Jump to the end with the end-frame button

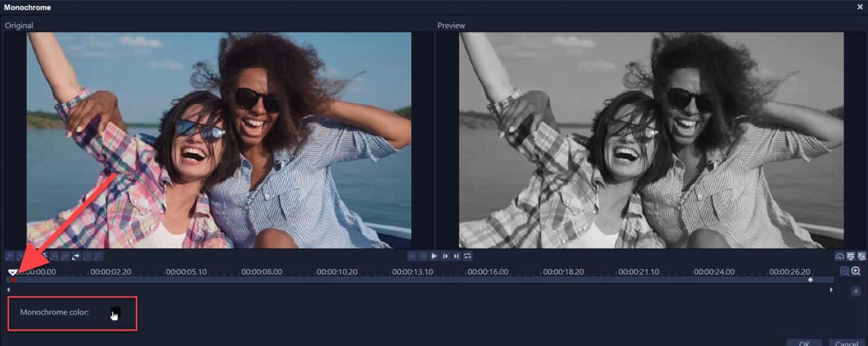[x=456, y=256]
